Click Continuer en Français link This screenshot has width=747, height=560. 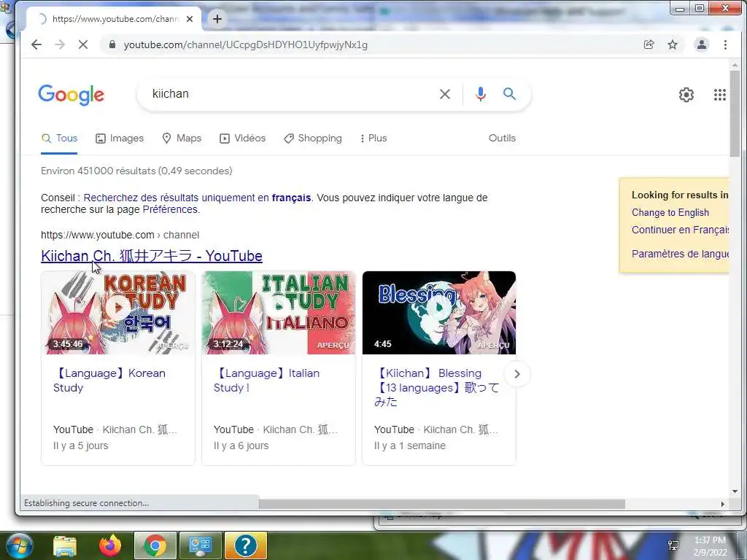tap(680, 230)
